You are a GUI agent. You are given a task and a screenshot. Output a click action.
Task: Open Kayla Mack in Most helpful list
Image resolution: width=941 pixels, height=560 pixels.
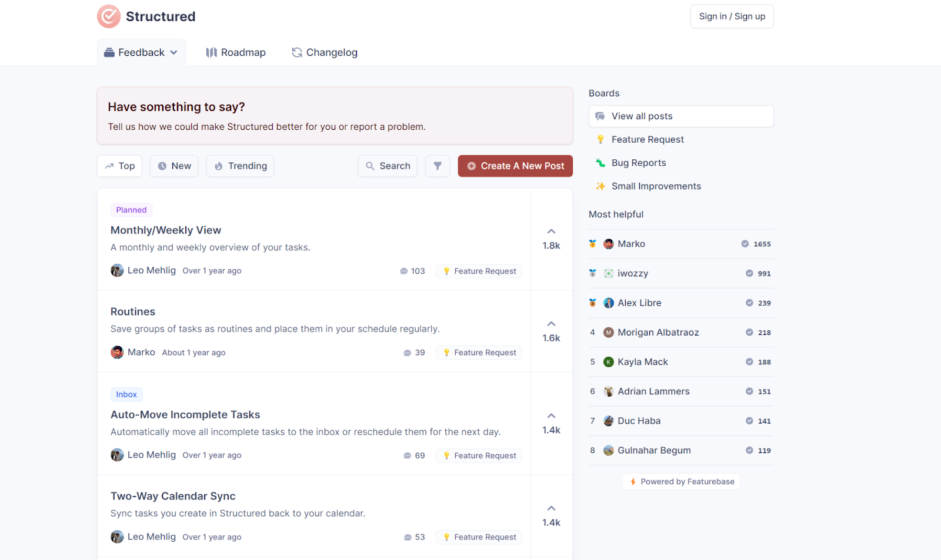coord(681,362)
